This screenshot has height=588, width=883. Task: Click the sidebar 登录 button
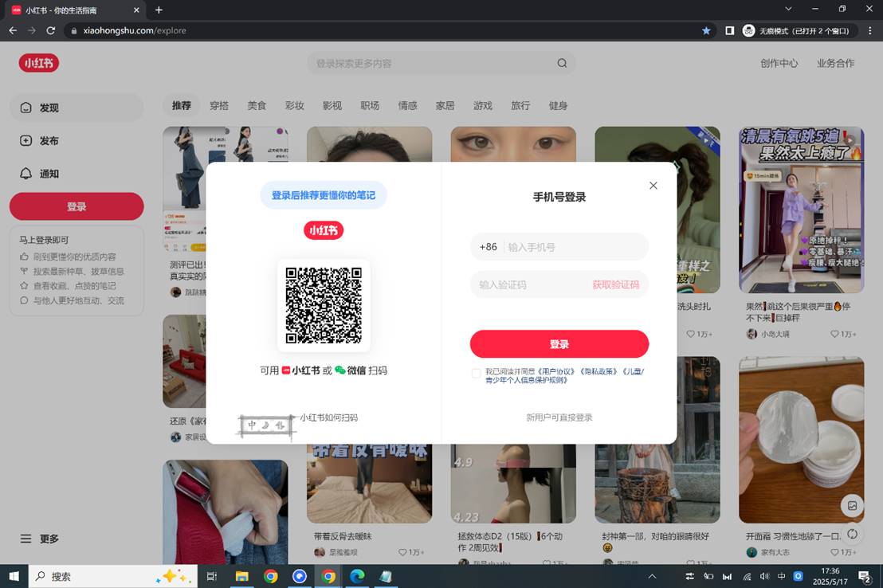(77, 206)
